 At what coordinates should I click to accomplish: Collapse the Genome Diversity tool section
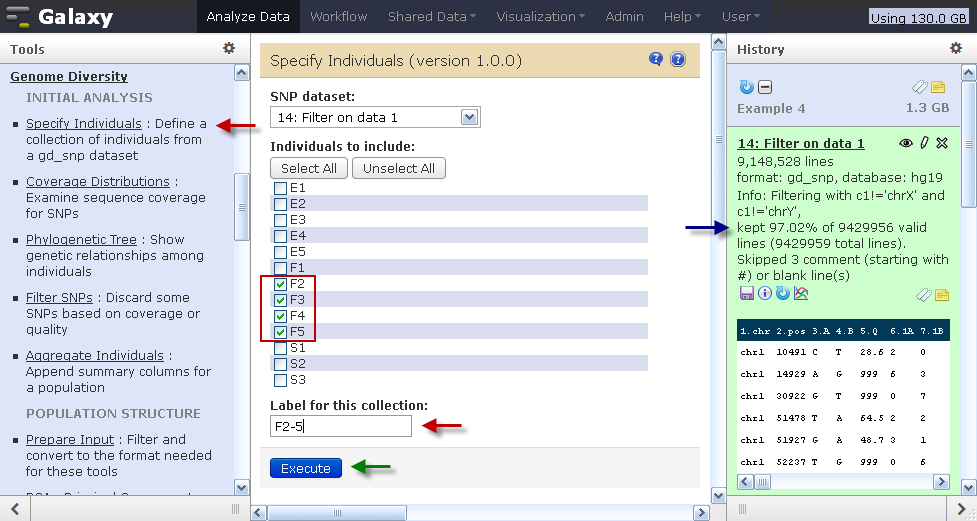[69, 76]
